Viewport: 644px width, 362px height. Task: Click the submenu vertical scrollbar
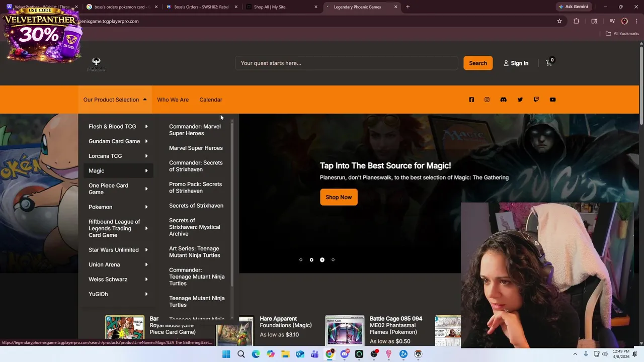click(x=232, y=205)
